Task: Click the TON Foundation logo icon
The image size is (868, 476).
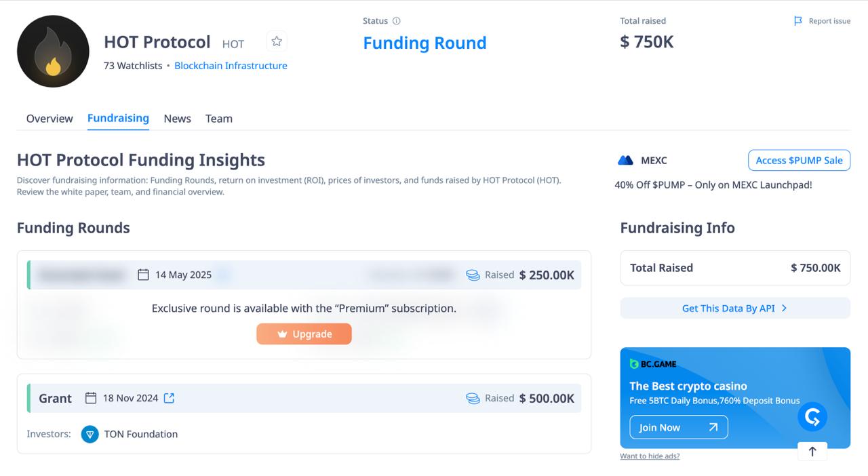Action: (90, 434)
